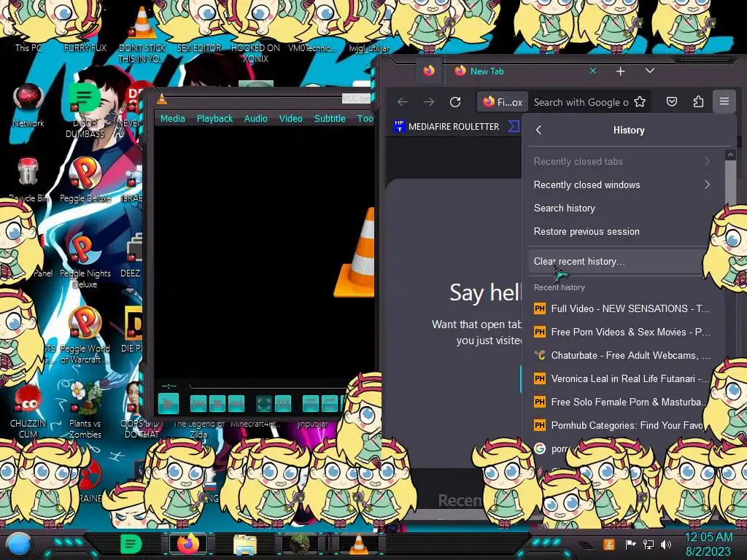Open the Google search history entry
The height and width of the screenshot is (560, 747).
tap(553, 448)
